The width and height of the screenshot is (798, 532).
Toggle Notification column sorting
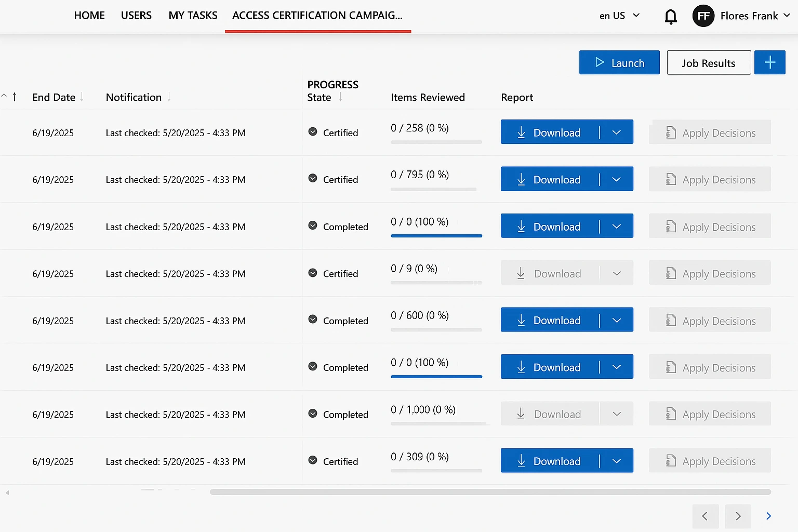169,97
